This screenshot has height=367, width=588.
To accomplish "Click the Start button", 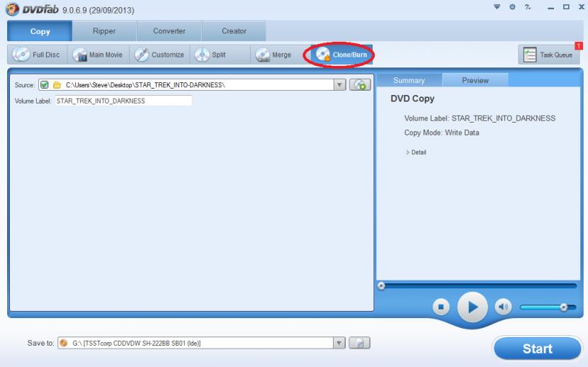I will pyautogui.click(x=537, y=349).
